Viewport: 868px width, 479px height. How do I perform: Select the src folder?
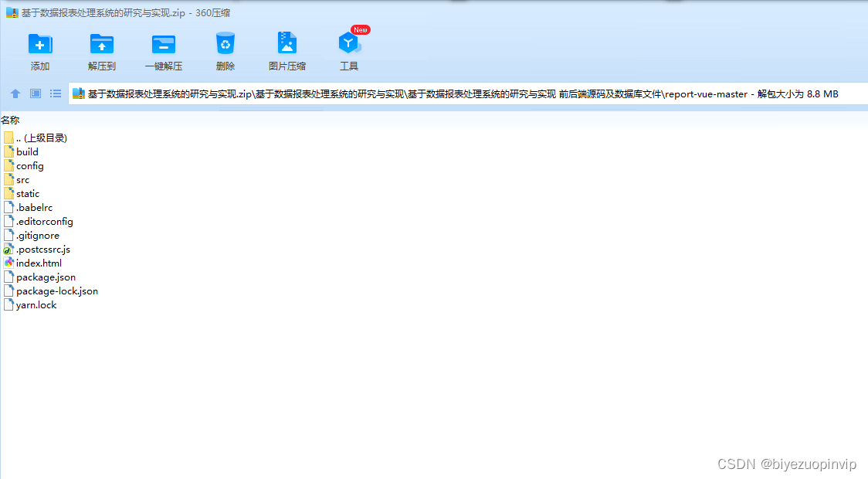pos(22,180)
